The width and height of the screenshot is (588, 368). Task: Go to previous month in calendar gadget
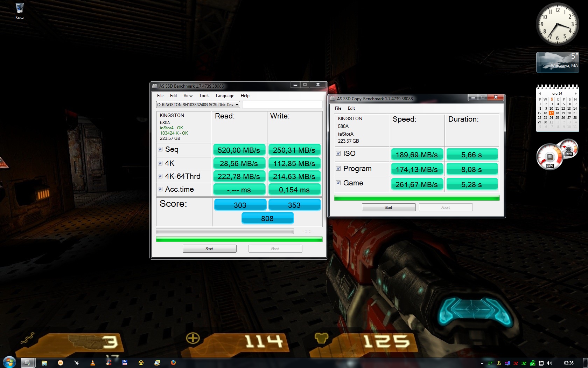tap(540, 94)
